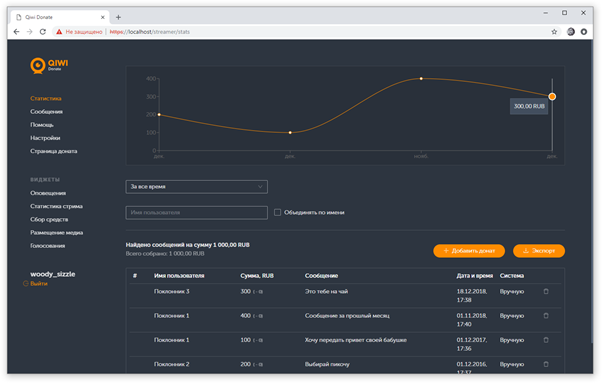Open Оповещения widget
This screenshot has width=602, height=383.
click(48, 193)
